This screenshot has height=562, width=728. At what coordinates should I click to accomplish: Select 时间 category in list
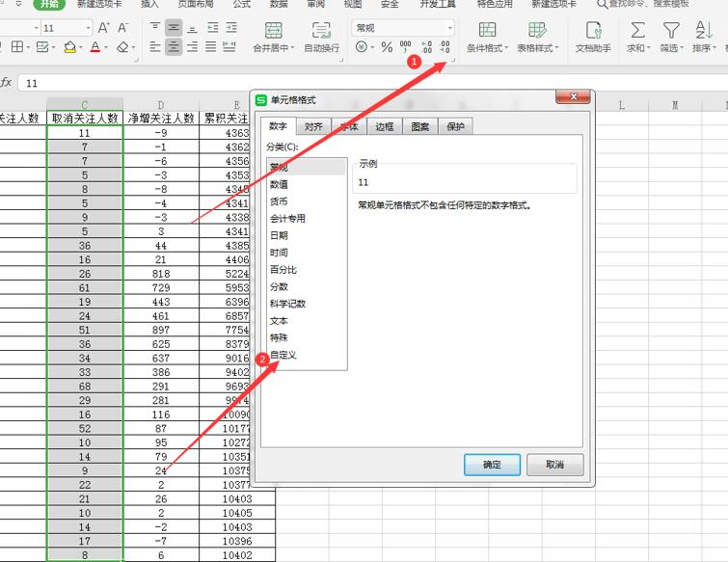tap(307, 253)
